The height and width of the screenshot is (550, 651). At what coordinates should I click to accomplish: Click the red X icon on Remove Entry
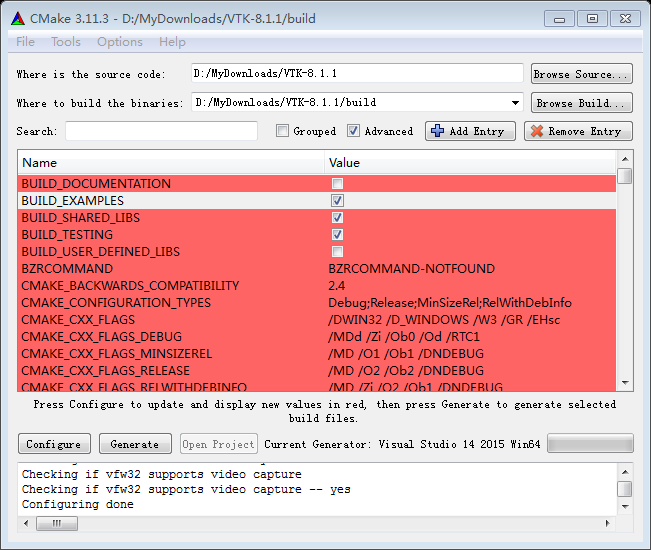(537, 131)
